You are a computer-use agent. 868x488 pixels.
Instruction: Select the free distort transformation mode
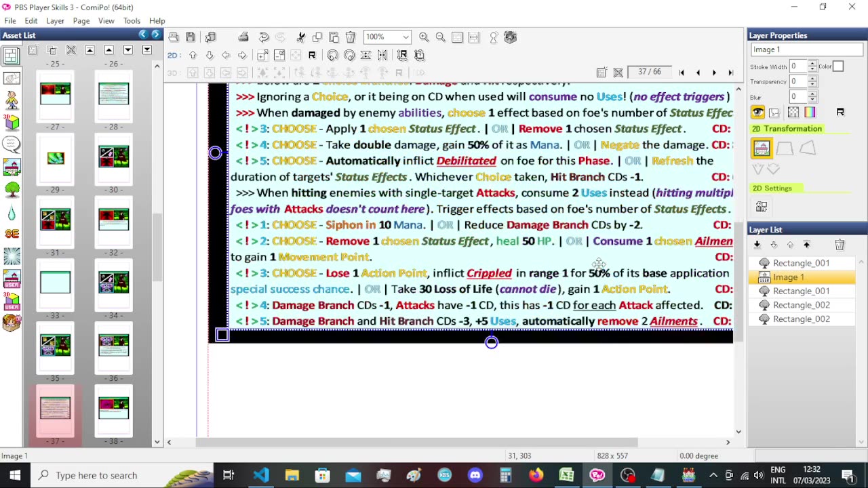coord(807,148)
